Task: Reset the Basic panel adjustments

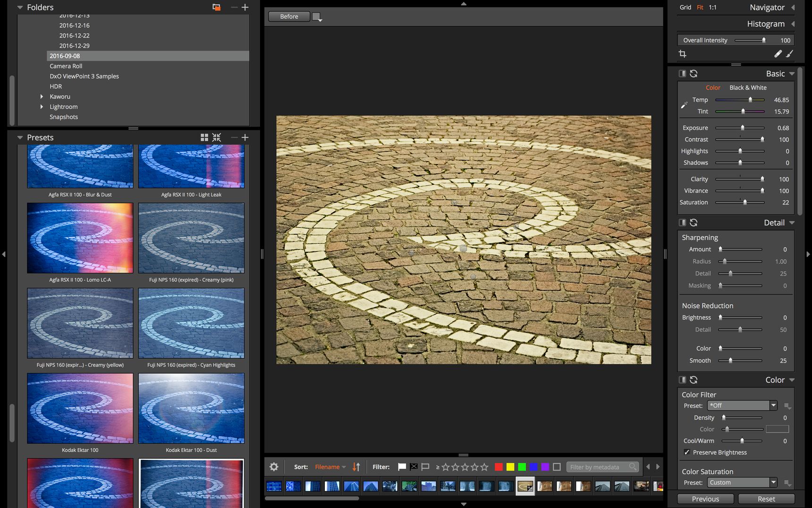Action: pos(694,74)
